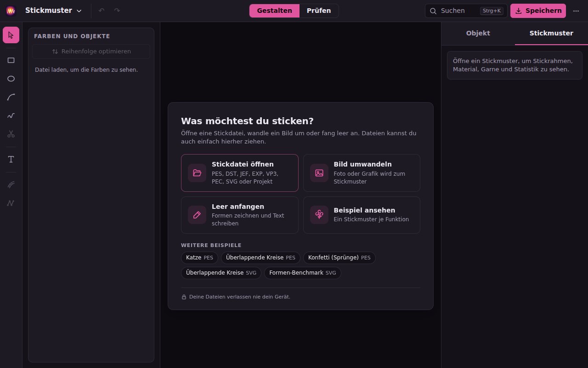The image size is (588, 368).
Task: Click the scissors cut tool
Action: tap(11, 134)
